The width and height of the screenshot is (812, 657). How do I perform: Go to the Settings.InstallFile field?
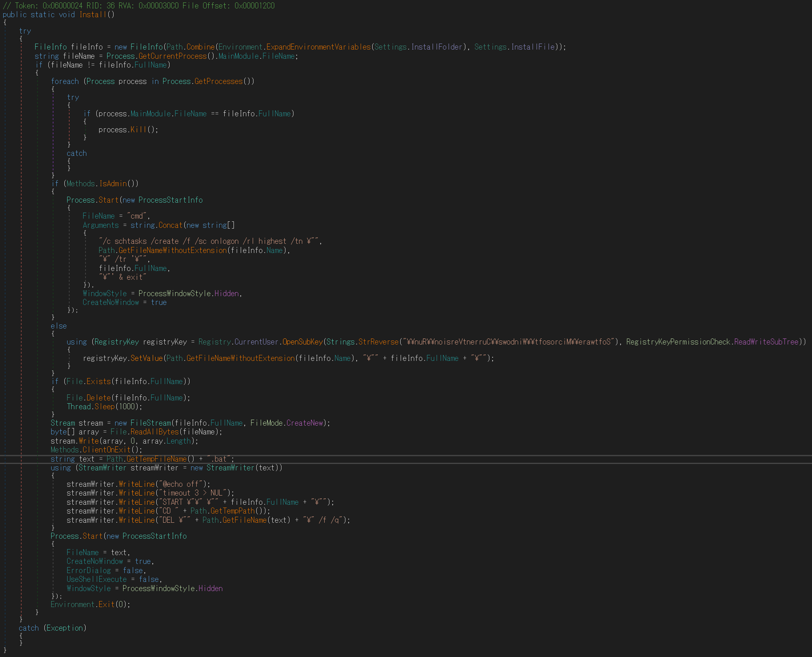coord(533,47)
